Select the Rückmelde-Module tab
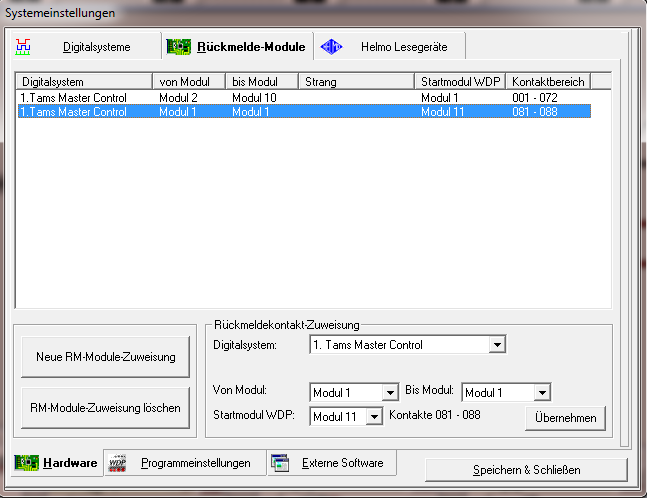This screenshot has height=498, width=647. click(237, 46)
